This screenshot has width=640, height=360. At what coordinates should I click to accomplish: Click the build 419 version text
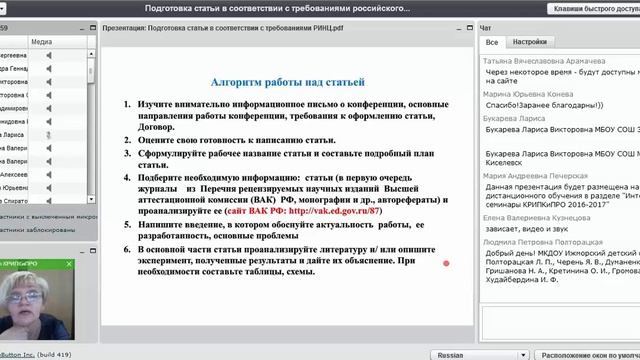pyautogui.click(x=54, y=355)
